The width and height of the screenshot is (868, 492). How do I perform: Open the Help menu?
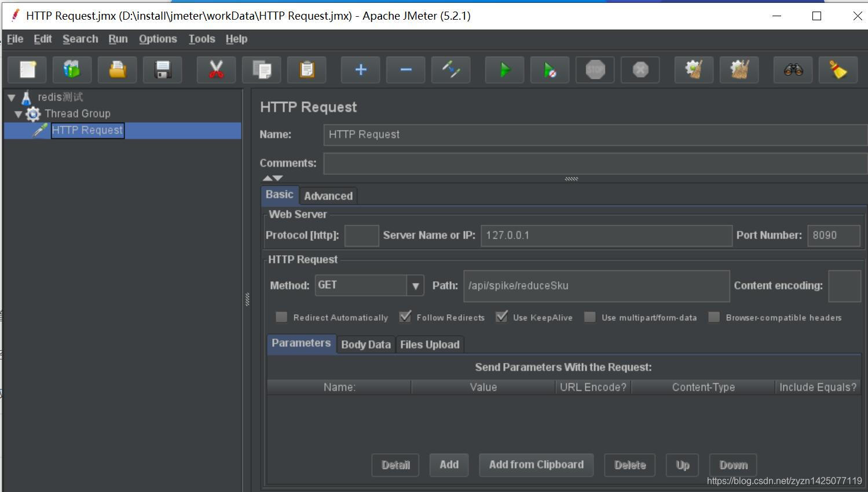[x=237, y=39]
